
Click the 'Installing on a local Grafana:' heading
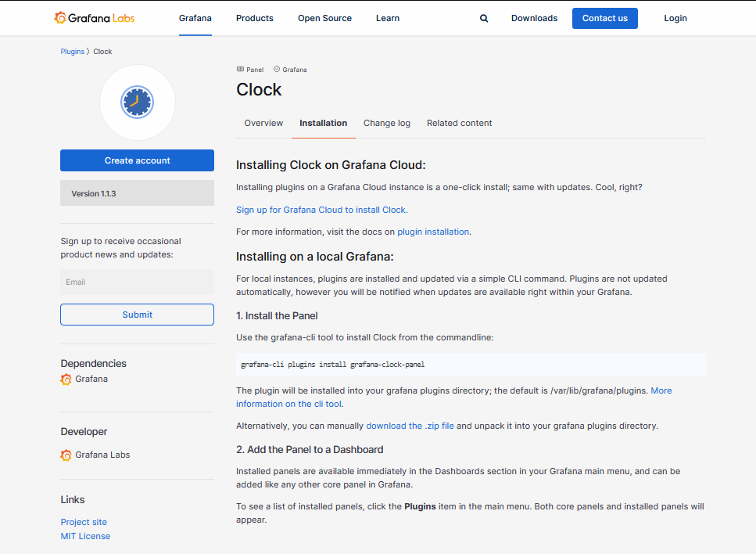pos(315,257)
